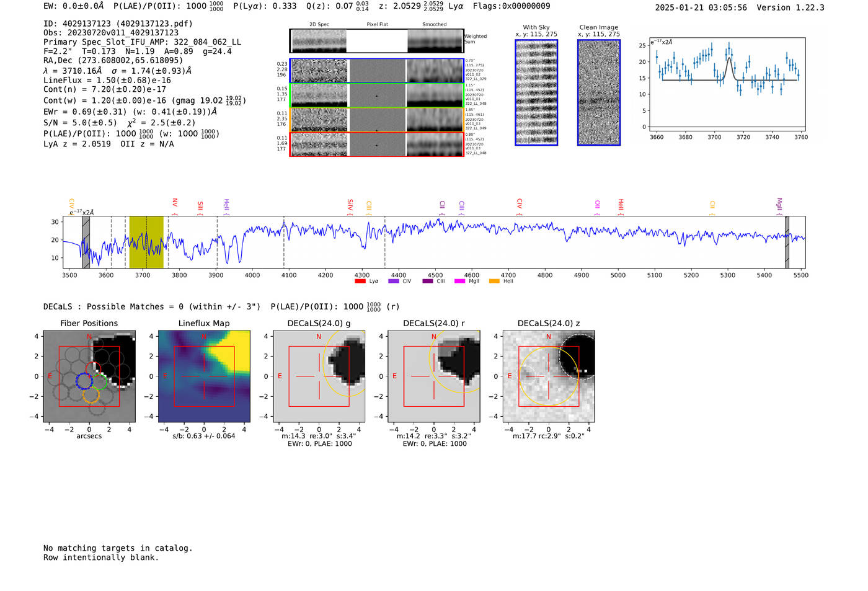Click the RA,Dec coordinates text
This screenshot has width=868, height=591.
coord(113,60)
